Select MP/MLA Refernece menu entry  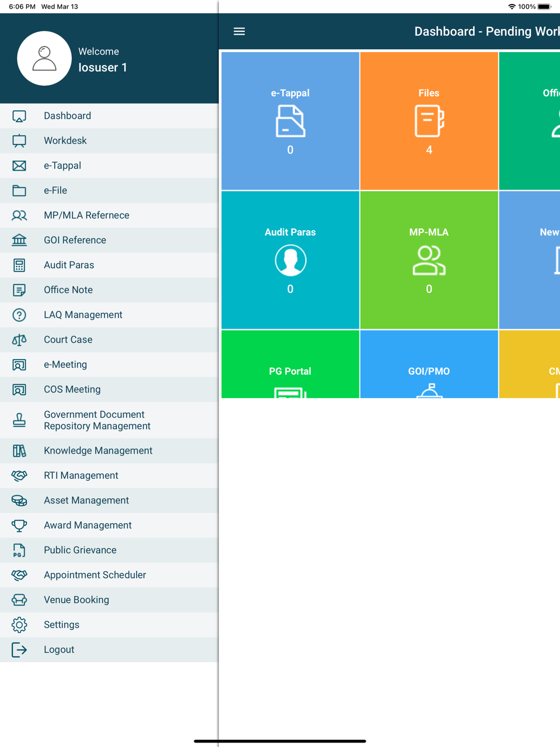pyautogui.click(x=109, y=215)
